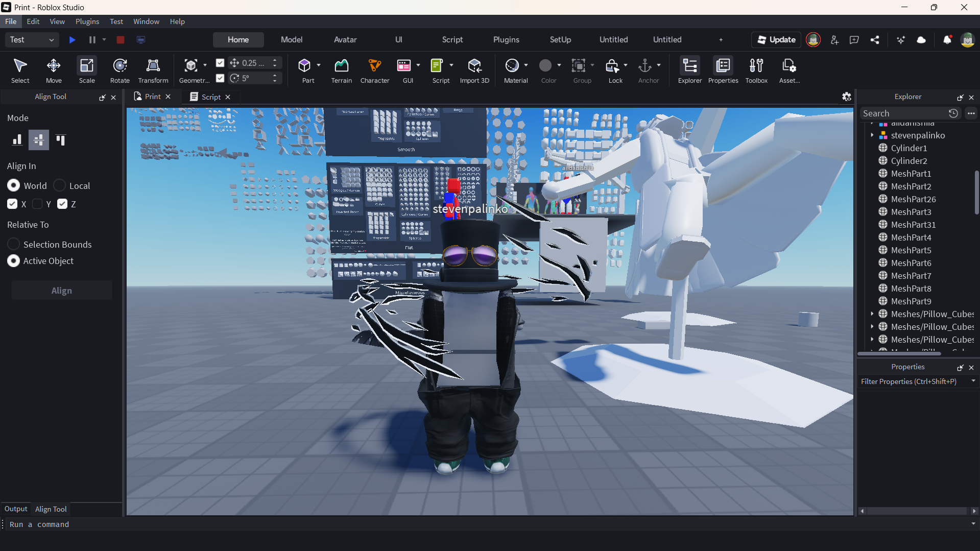Open Properties filter dropdown arrow
The image size is (980, 551).
tap(973, 381)
